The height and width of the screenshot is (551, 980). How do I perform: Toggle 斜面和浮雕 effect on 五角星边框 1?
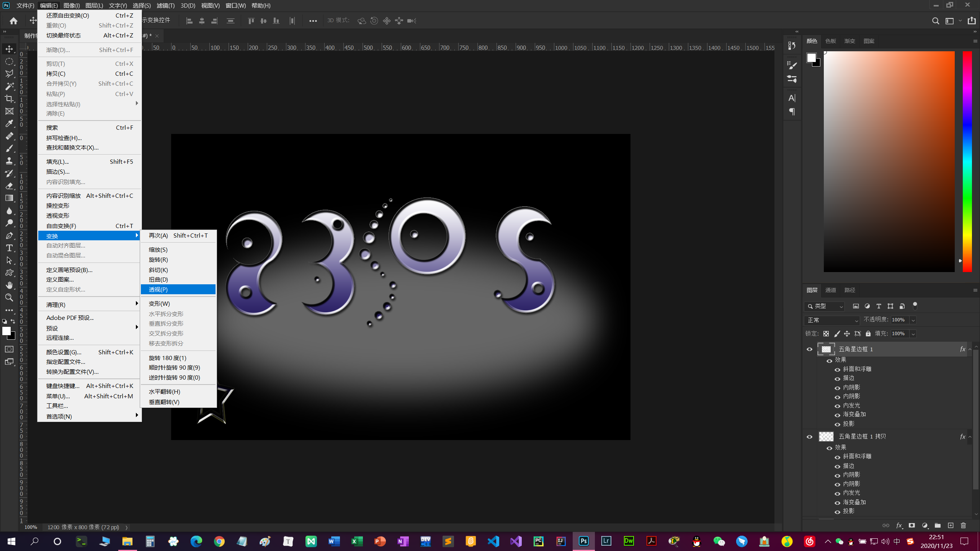(837, 369)
